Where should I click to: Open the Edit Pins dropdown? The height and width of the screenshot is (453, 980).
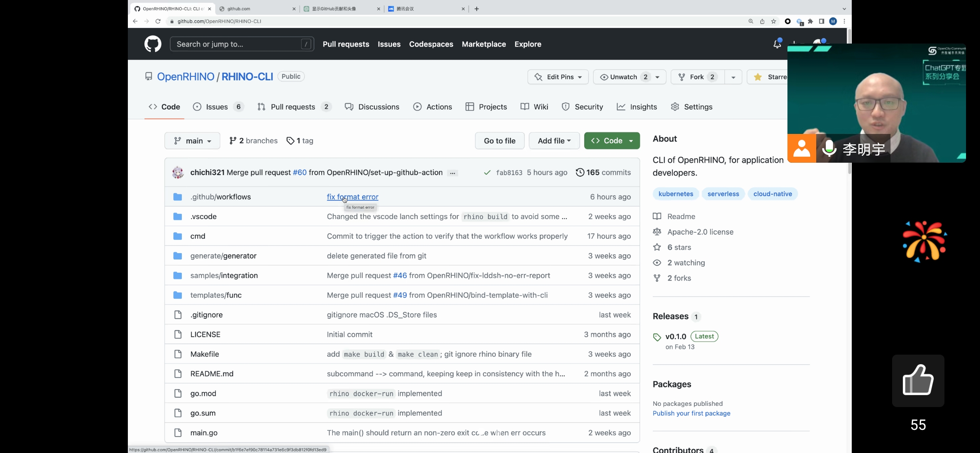(x=558, y=77)
